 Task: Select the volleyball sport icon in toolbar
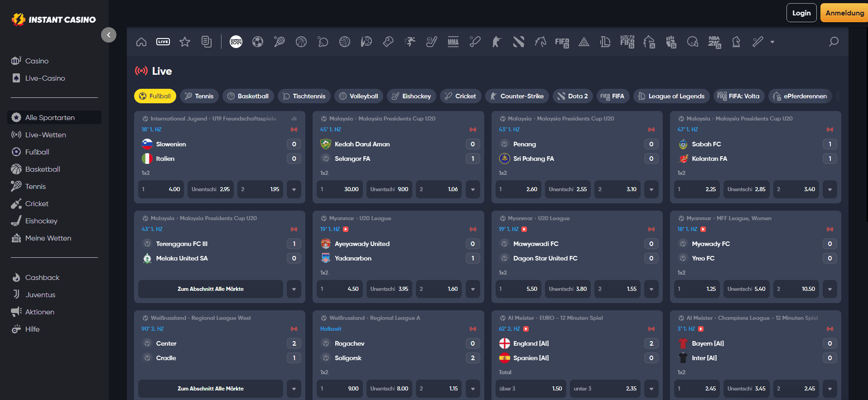[x=345, y=42]
